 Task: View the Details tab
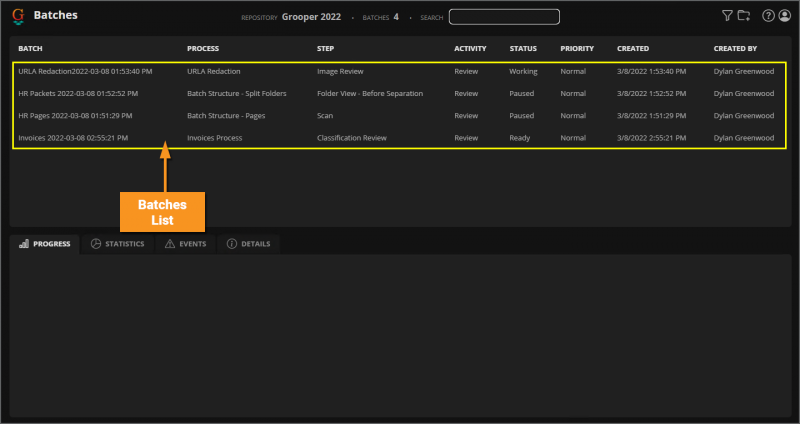[249, 244]
